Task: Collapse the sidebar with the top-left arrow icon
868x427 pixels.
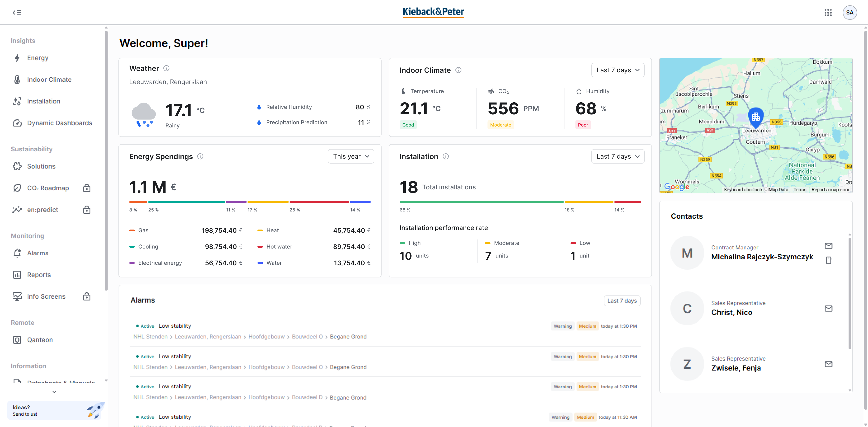Action: coord(17,12)
